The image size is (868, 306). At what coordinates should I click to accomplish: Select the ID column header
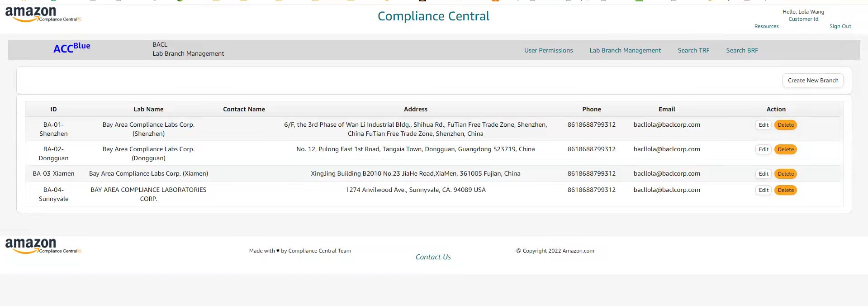pos(53,109)
